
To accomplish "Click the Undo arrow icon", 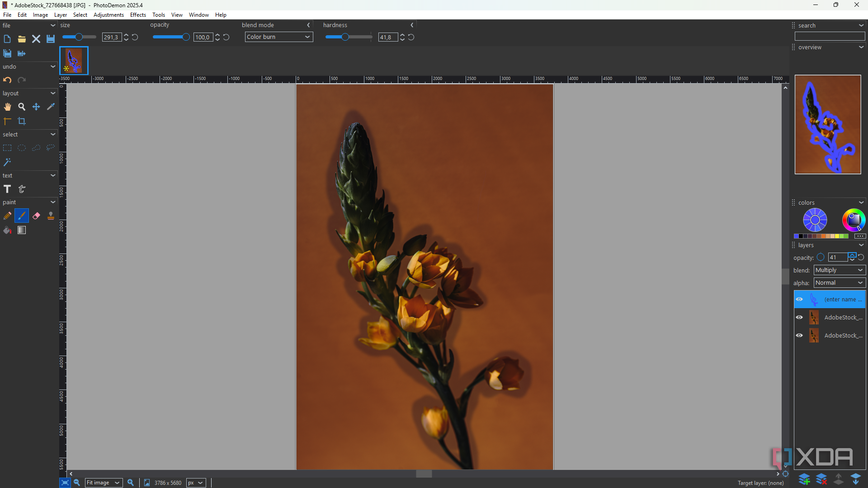I will 7,80.
